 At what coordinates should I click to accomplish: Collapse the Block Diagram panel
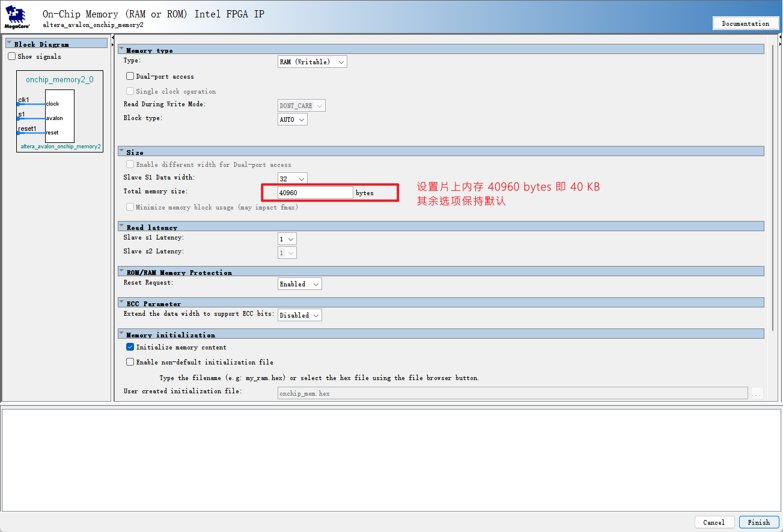point(9,43)
